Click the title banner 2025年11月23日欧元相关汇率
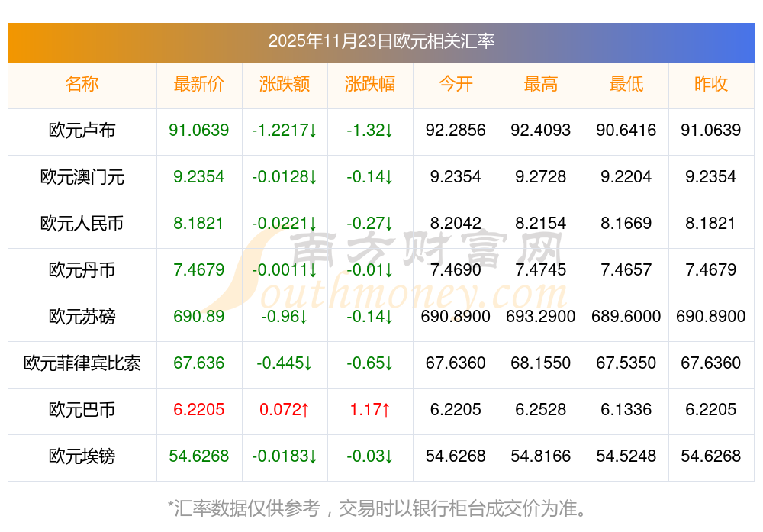 pyautogui.click(x=381, y=40)
